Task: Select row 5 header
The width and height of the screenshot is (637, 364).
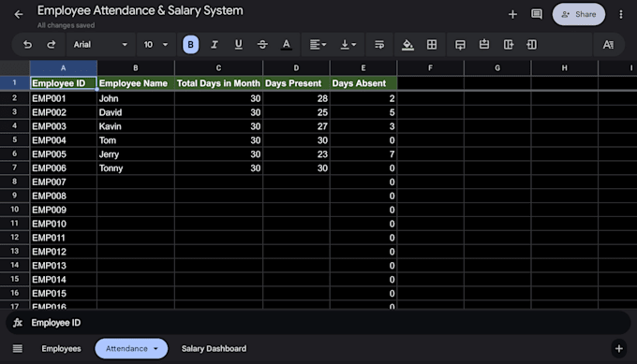Action: (x=15, y=140)
